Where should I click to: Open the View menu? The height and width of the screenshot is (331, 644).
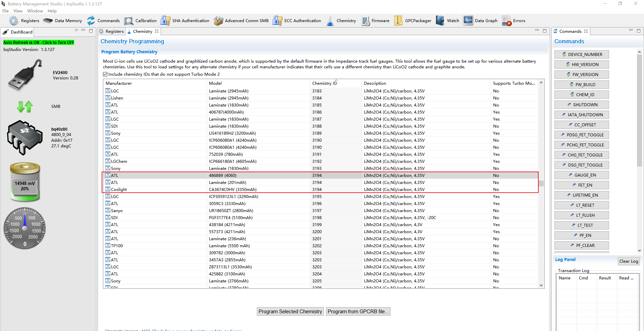coord(18,11)
